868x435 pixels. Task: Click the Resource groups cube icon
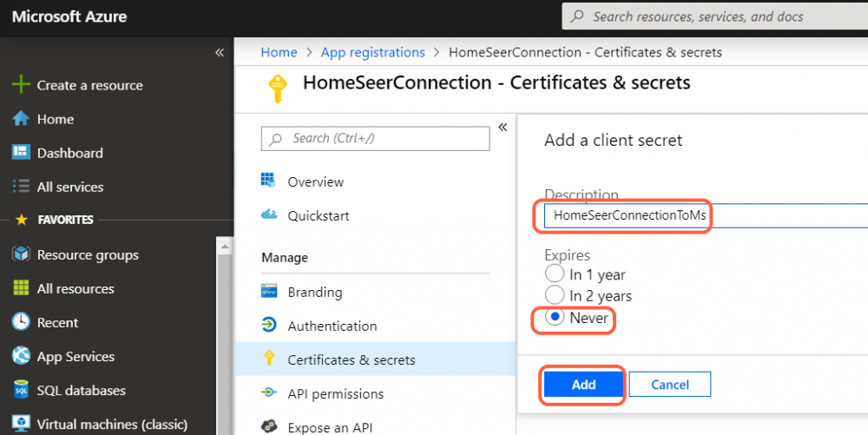click(21, 255)
